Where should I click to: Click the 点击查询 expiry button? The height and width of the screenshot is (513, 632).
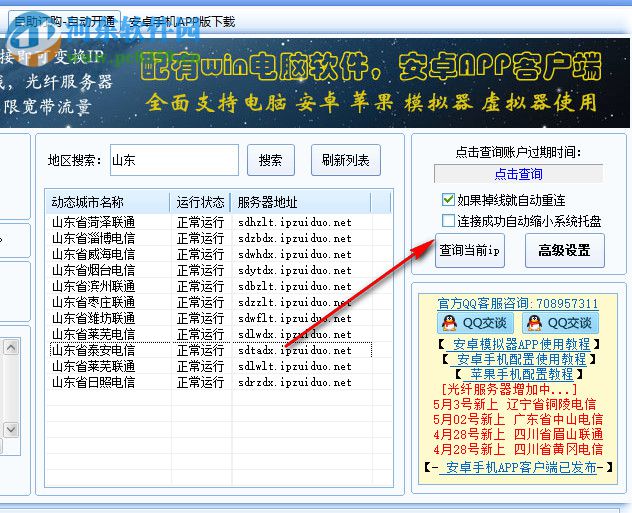[518, 174]
